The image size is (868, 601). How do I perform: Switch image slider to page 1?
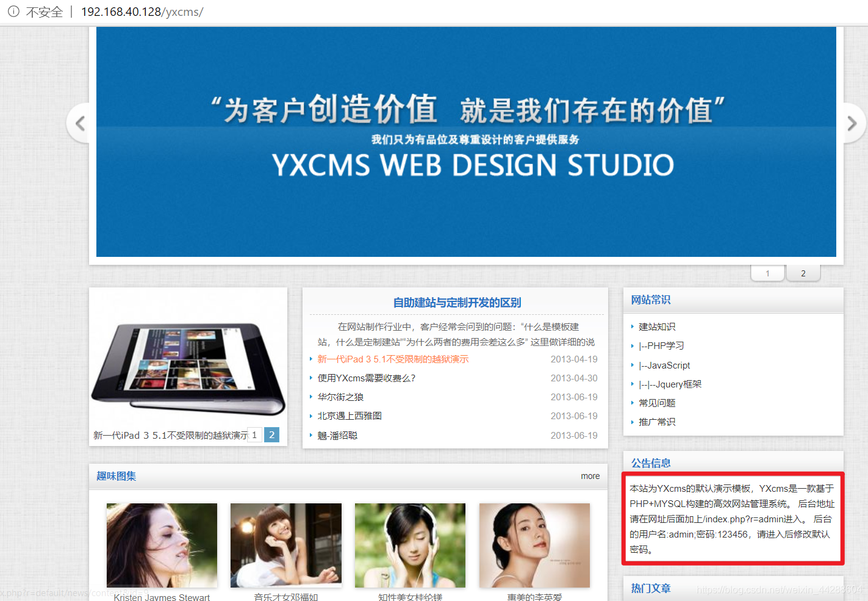click(254, 435)
